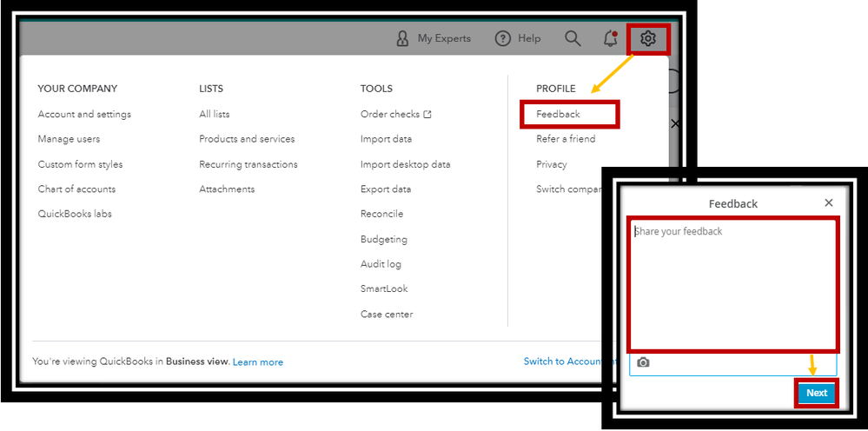868x431 pixels.
Task: Click the TOOLS column heading
Action: [x=376, y=89]
